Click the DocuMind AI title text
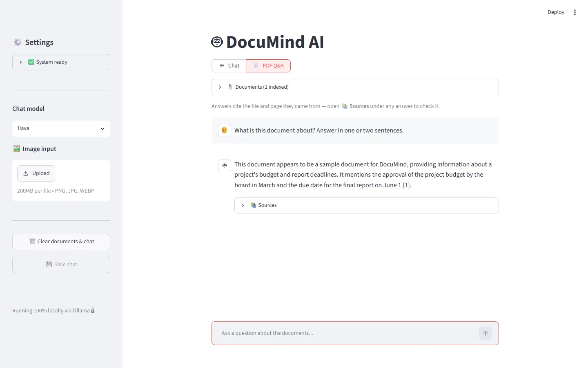The width and height of the screenshot is (588, 368). 275,42
